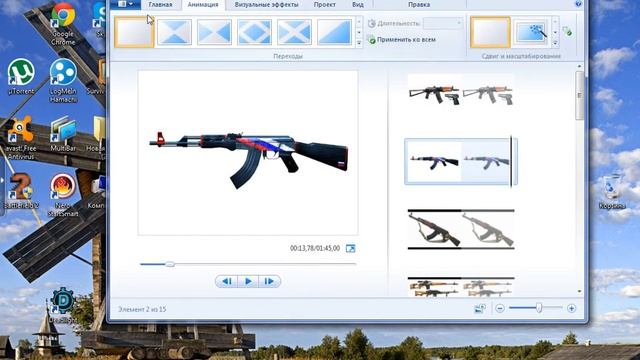
Task: Click Применить ко всем button
Action: coord(402,40)
